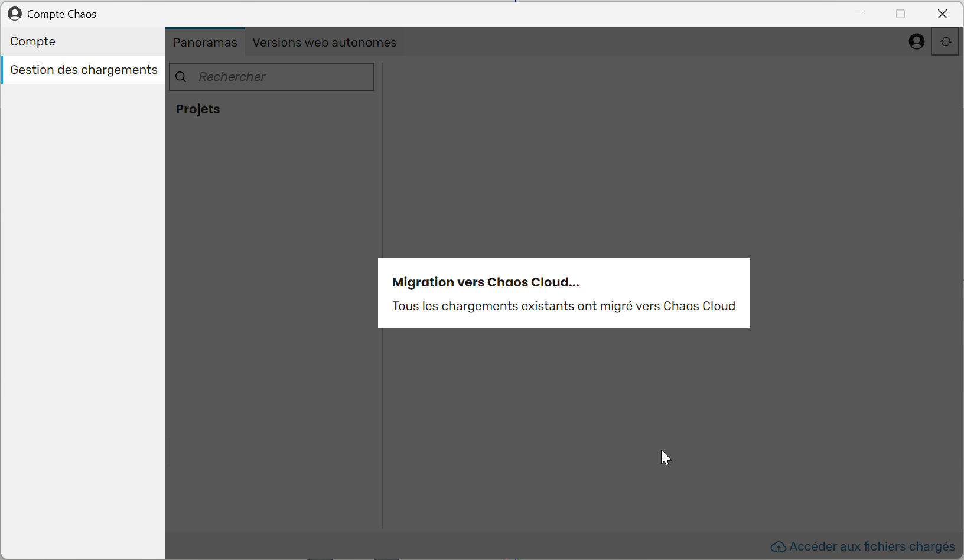
Task: Select Compte in the sidebar
Action: (x=33, y=41)
